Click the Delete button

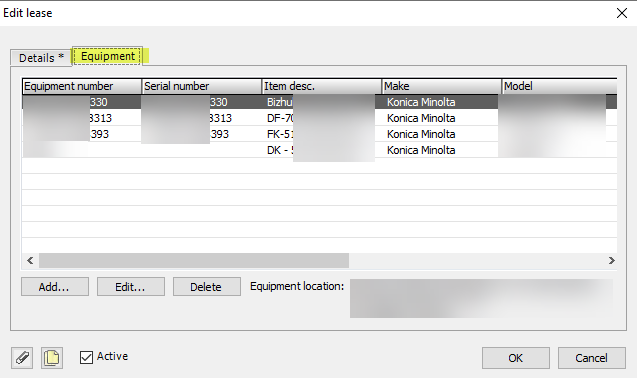point(207,287)
